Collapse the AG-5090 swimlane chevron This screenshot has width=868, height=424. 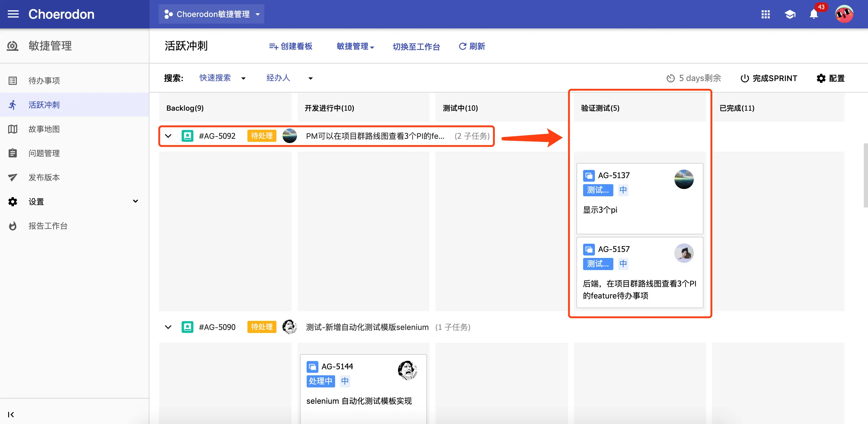[168, 327]
